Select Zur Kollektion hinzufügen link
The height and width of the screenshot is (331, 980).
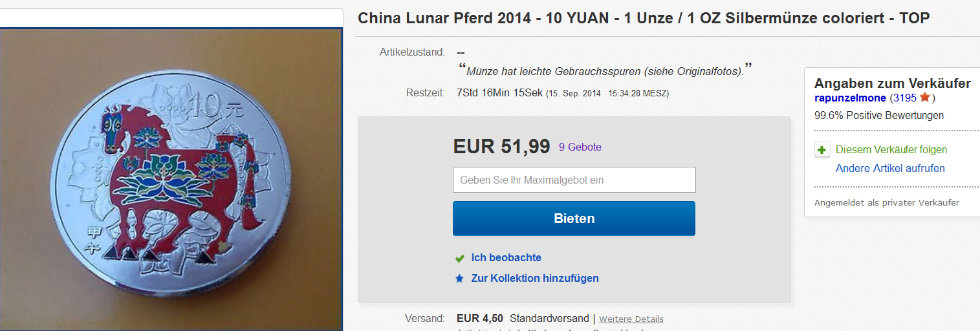click(535, 278)
